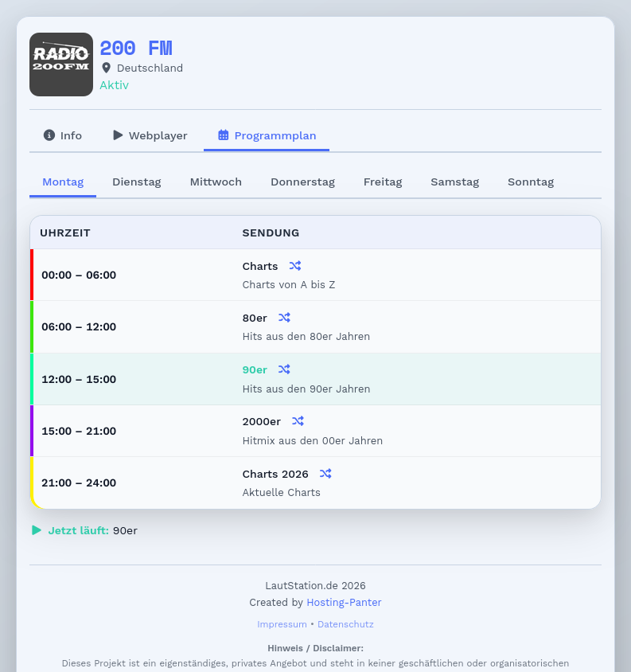Switch to Samstag tab
This screenshot has height=672, width=631.
[455, 182]
